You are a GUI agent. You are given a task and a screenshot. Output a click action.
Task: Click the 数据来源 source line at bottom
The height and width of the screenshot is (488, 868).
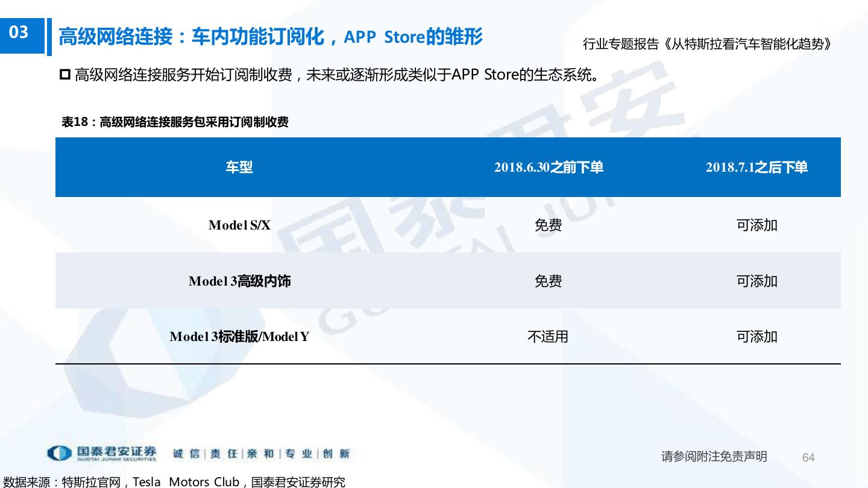tap(175, 482)
